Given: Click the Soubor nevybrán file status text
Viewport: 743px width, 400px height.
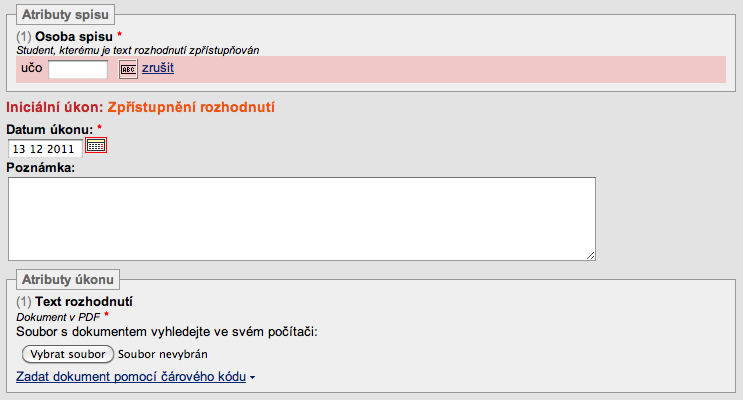Looking at the screenshot, I should point(163,354).
